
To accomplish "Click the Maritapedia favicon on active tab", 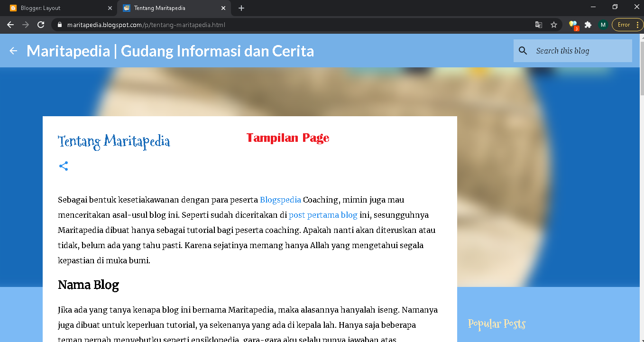I will (x=127, y=8).
